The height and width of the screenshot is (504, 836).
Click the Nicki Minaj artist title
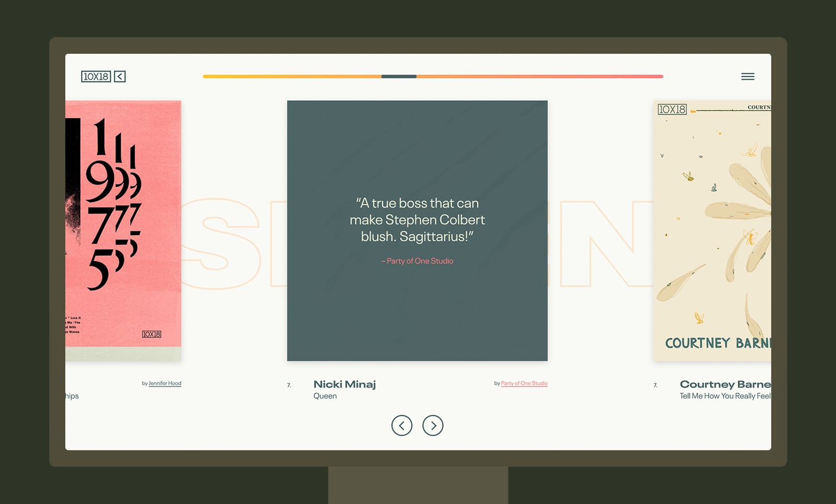(344, 384)
